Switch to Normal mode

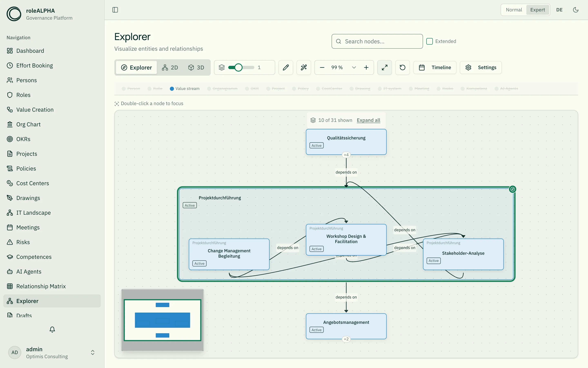[x=514, y=10]
